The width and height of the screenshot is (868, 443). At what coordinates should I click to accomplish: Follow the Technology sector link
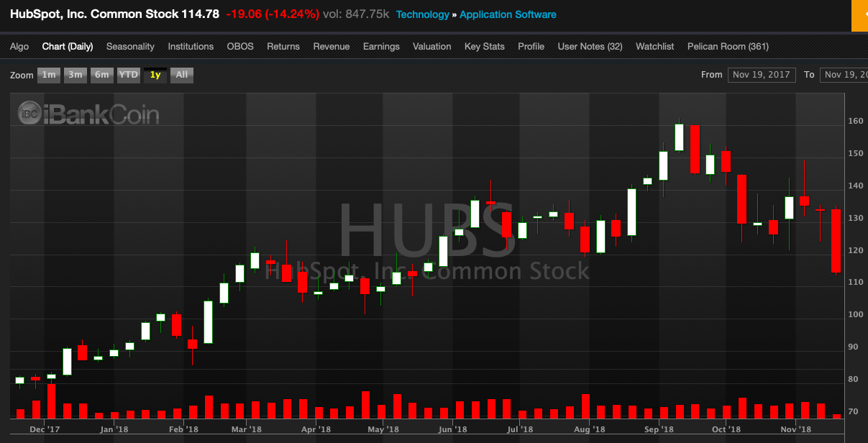click(x=422, y=14)
